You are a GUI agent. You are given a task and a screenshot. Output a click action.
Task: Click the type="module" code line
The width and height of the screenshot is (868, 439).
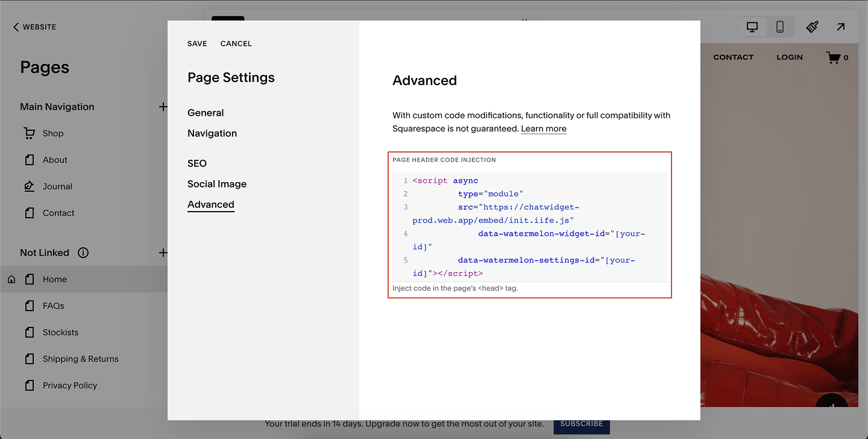click(x=491, y=194)
